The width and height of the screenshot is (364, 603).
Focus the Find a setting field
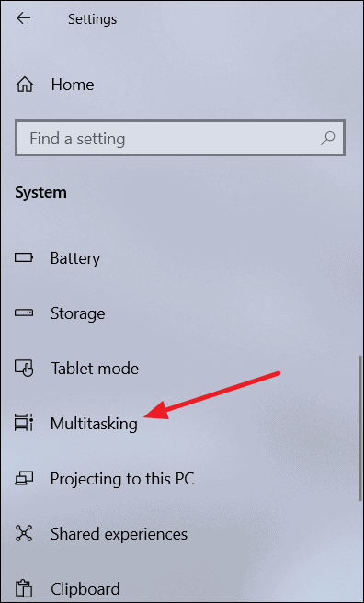tap(180, 139)
